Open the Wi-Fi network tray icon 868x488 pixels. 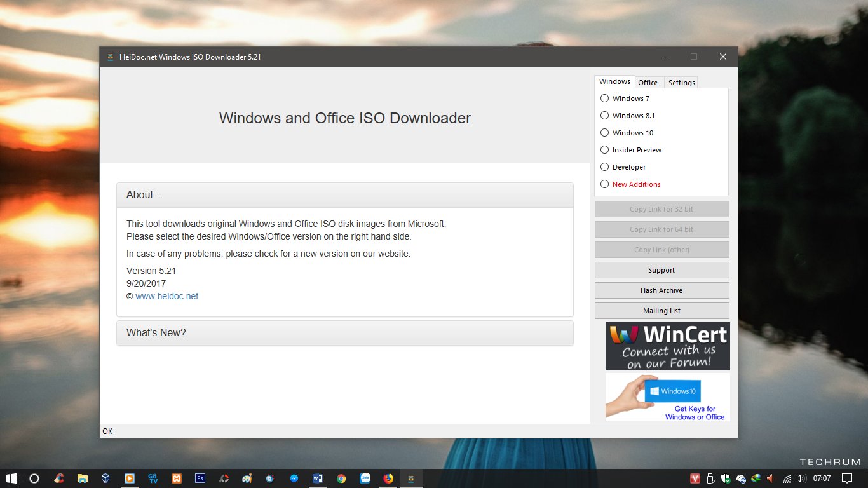pos(787,478)
